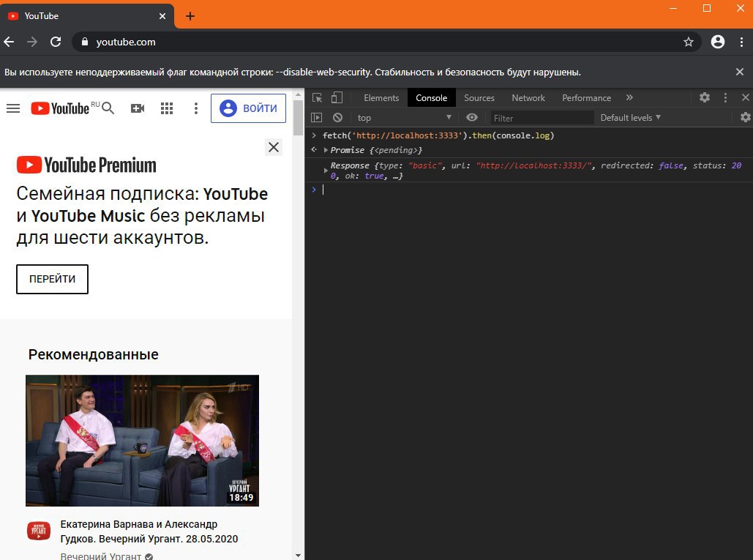Image resolution: width=753 pixels, height=560 pixels.
Task: Go back with the browser back arrow
Action: (9, 42)
